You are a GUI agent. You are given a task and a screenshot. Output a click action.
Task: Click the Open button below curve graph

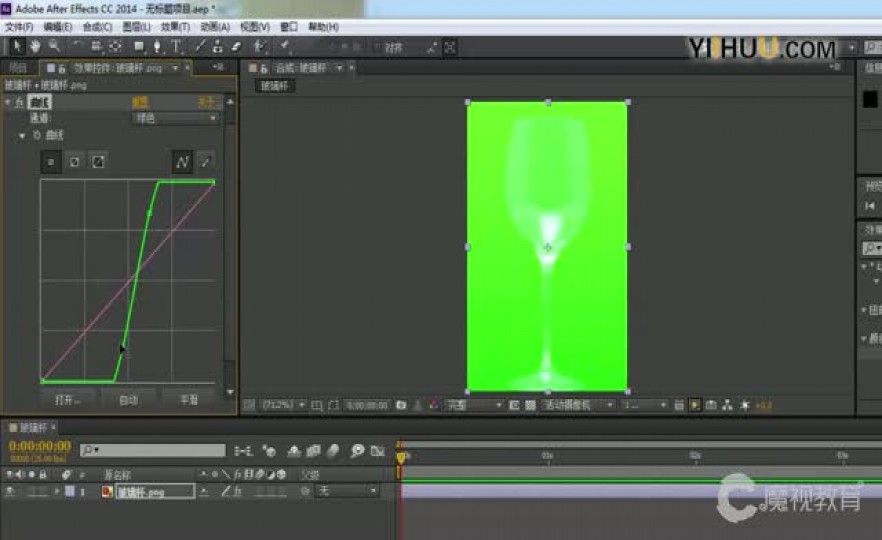68,400
